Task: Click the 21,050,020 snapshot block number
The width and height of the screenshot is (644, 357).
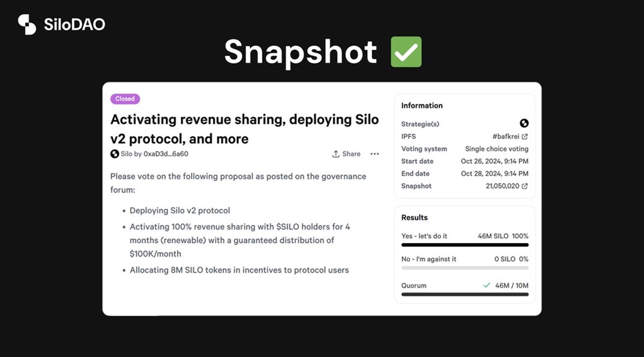Action: point(500,186)
